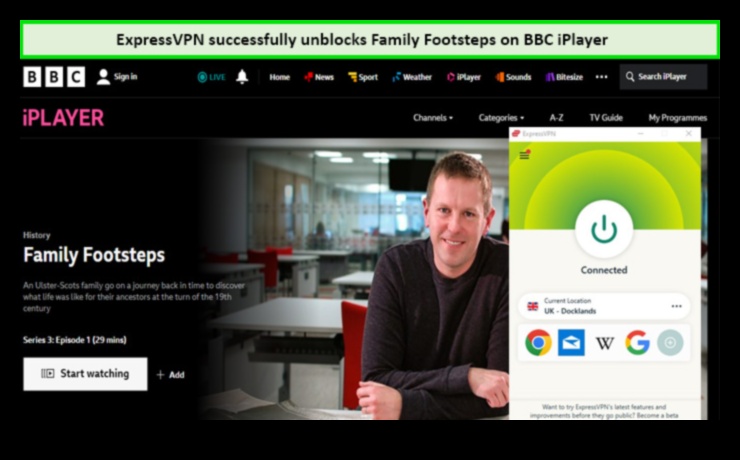Go to the TV Guide tab
Viewport: 740px width, 460px height.
coord(605,118)
